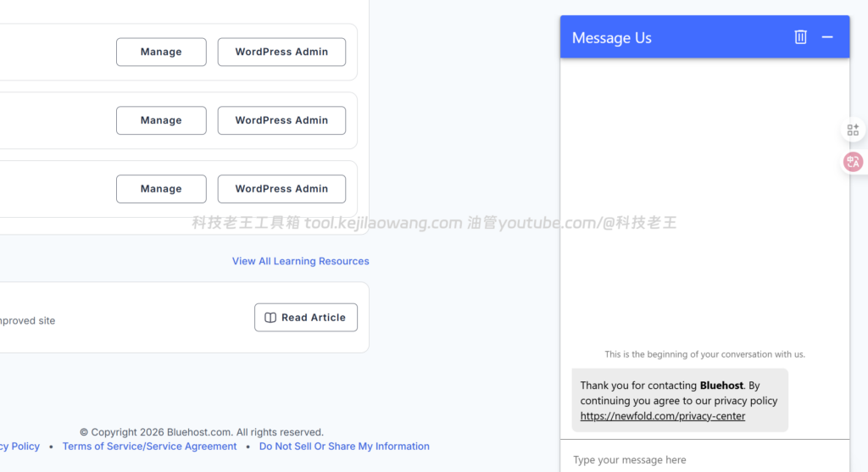Open View All Learning Resources link
Image resolution: width=868 pixels, height=472 pixels.
coord(301,261)
